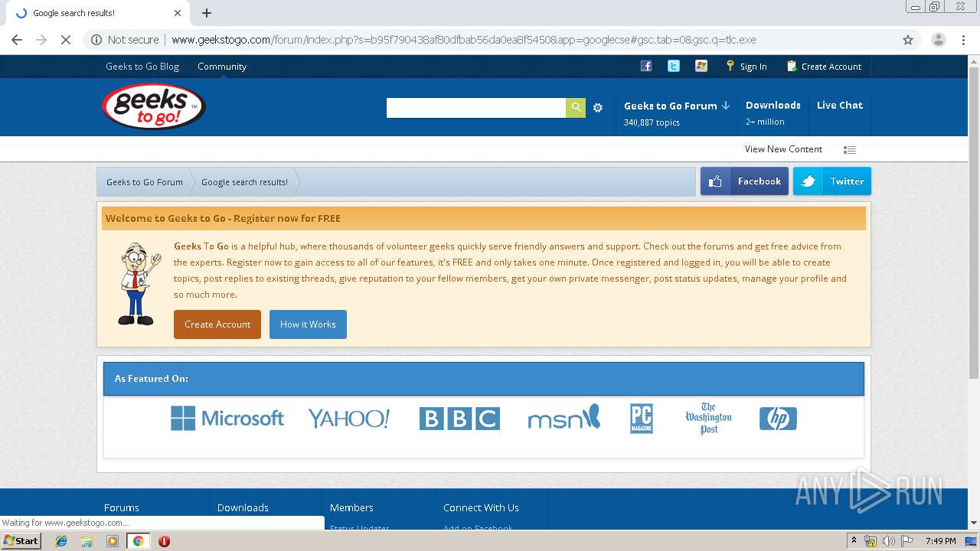The height and width of the screenshot is (551, 980).
Task: Click the forum search input field
Action: (476, 108)
